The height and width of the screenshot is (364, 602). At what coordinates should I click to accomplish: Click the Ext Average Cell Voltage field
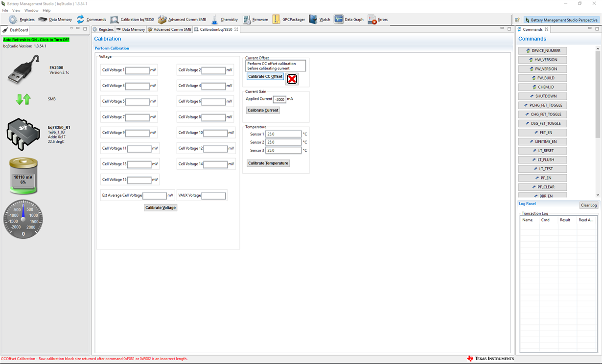point(155,196)
